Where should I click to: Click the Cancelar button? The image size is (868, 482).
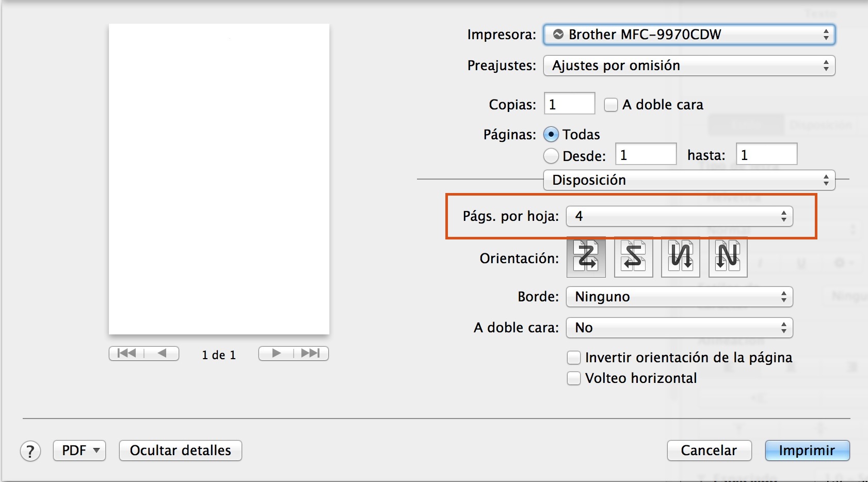(709, 451)
